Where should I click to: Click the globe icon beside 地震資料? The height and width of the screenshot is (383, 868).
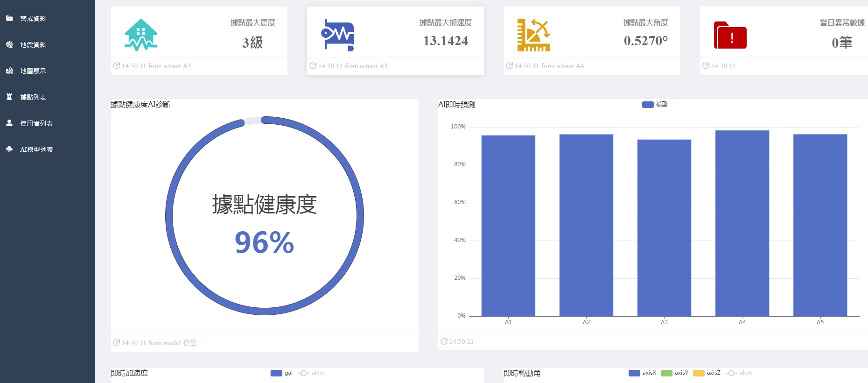pyautogui.click(x=9, y=44)
